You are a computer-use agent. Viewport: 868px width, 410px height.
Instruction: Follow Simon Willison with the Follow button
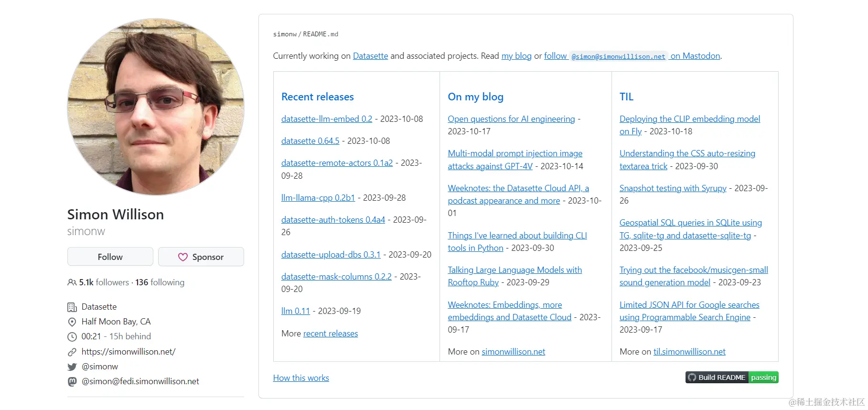pyautogui.click(x=110, y=257)
